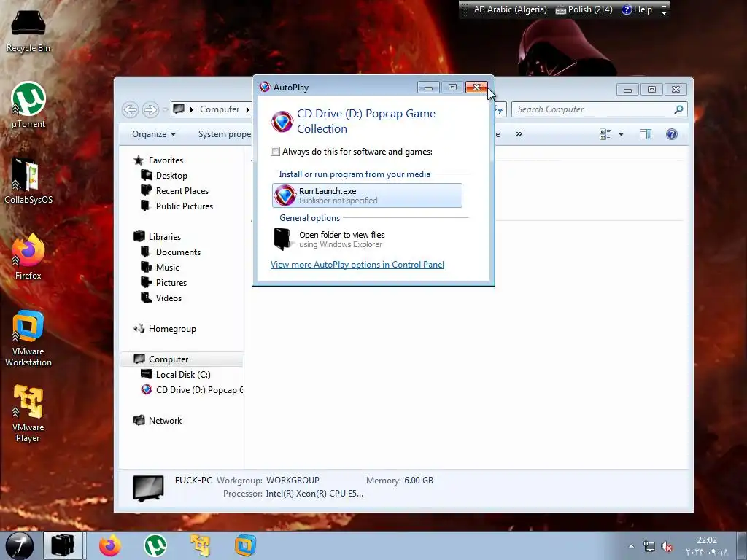Maximize the Explorer Computer window
Screen dimensions: 747x560
(651, 89)
